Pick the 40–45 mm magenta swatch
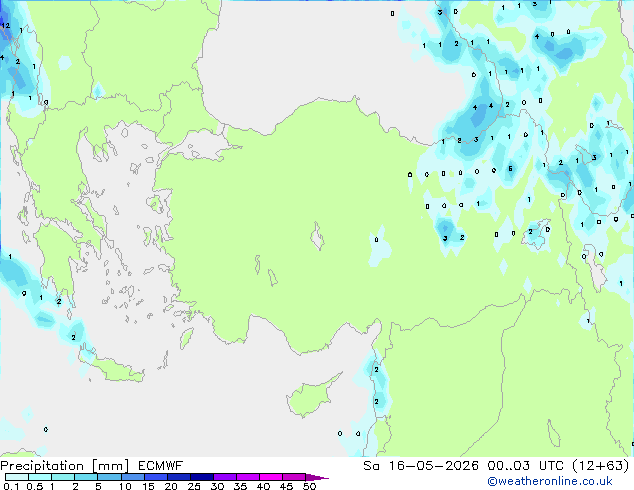The image size is (634, 490). tap(271, 477)
